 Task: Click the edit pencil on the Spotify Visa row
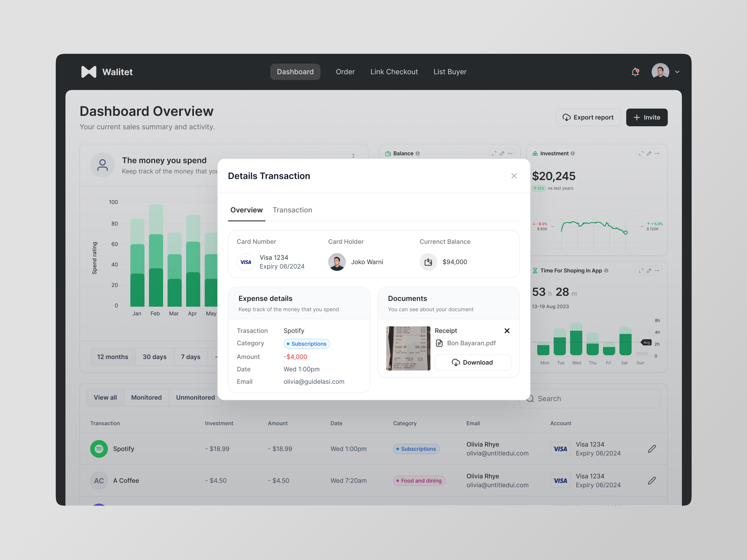(652, 449)
